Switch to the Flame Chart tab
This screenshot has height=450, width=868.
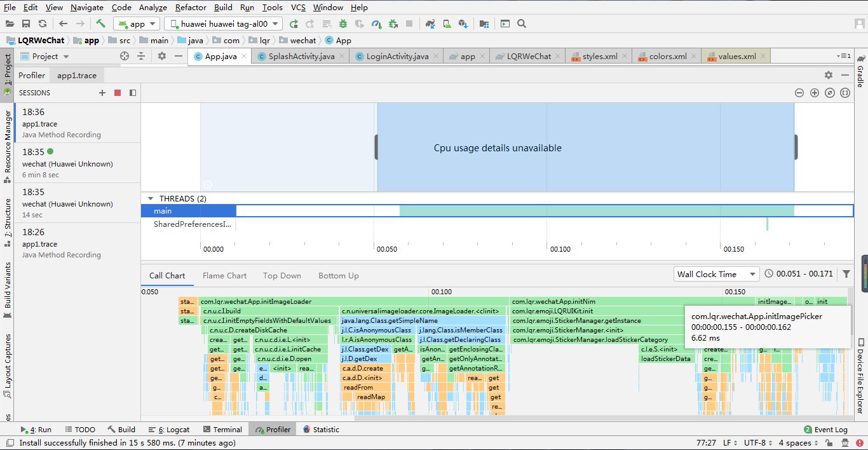click(224, 275)
